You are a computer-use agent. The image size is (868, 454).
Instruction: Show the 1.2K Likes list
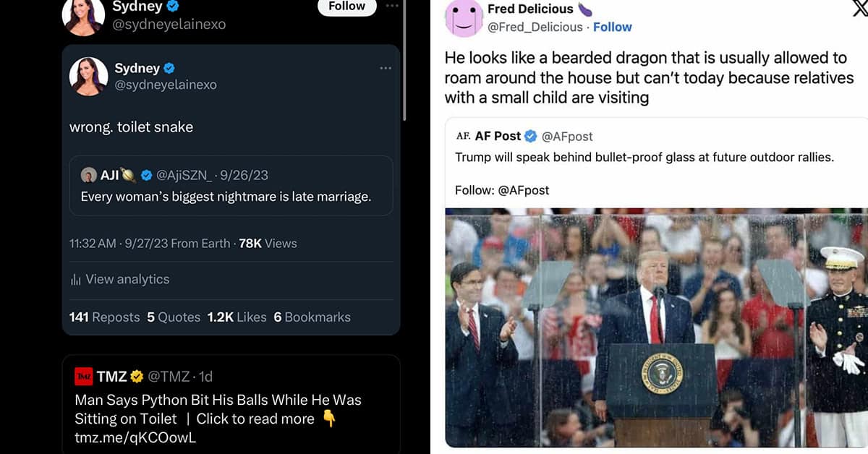pyautogui.click(x=237, y=317)
